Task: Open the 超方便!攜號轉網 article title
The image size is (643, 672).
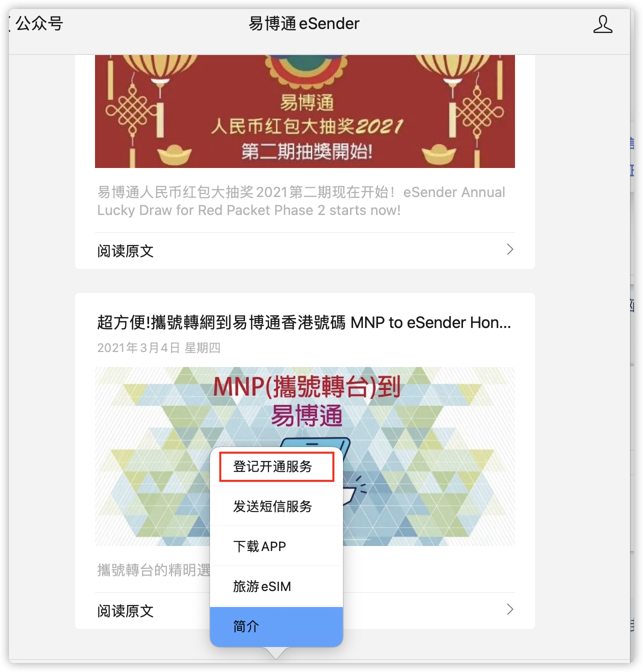Action: click(304, 322)
